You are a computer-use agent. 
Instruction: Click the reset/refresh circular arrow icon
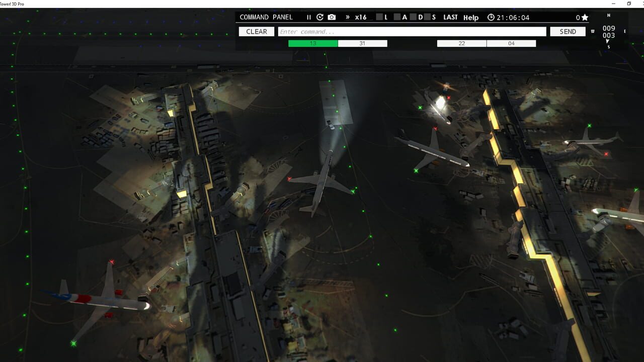tap(320, 17)
